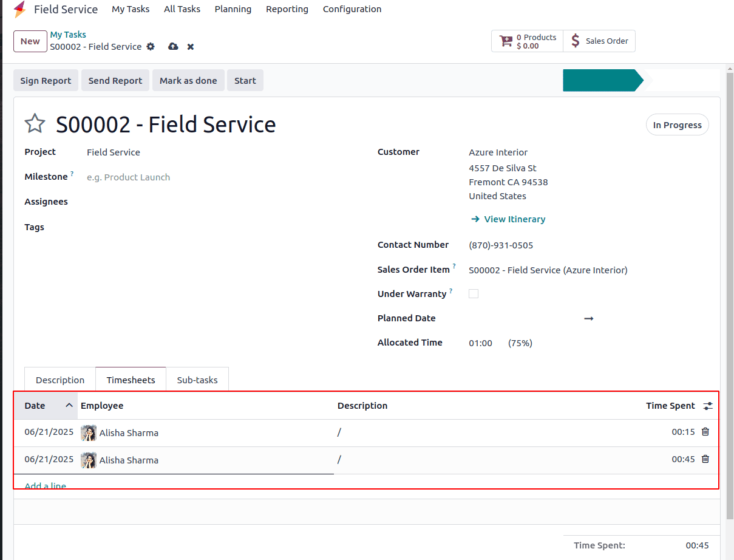734x560 pixels.
Task: Click the cloud save icon
Action: pos(173,47)
